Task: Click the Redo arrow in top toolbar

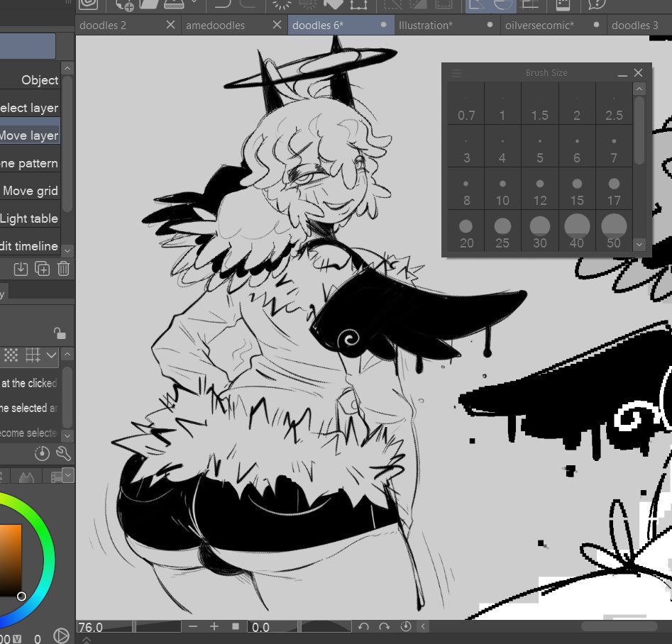Action: click(247, 4)
